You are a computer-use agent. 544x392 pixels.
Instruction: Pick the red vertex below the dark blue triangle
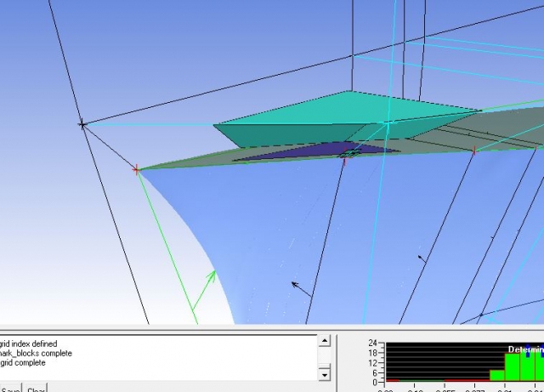344,159
